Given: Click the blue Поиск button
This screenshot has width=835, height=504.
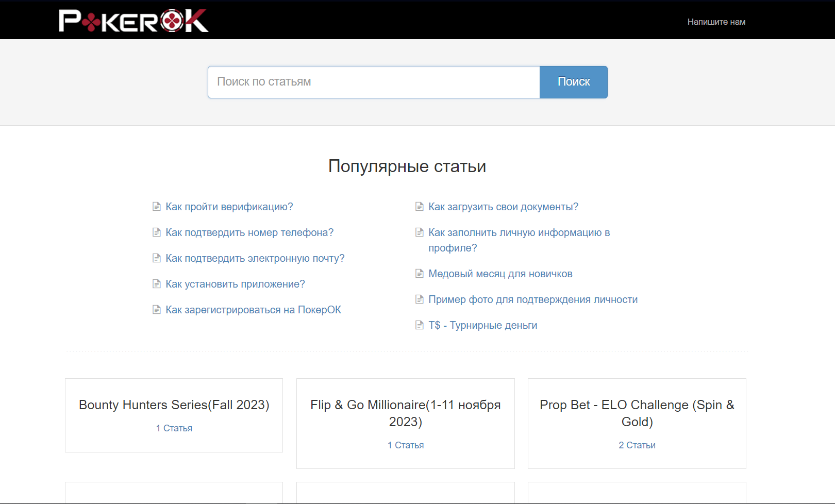Looking at the screenshot, I should (574, 82).
